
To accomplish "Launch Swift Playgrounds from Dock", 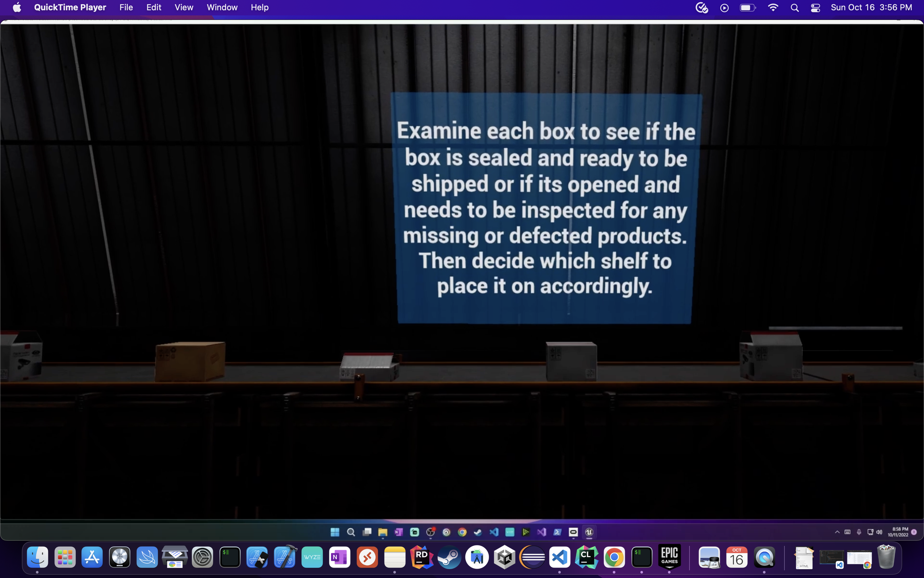I will click(x=147, y=557).
